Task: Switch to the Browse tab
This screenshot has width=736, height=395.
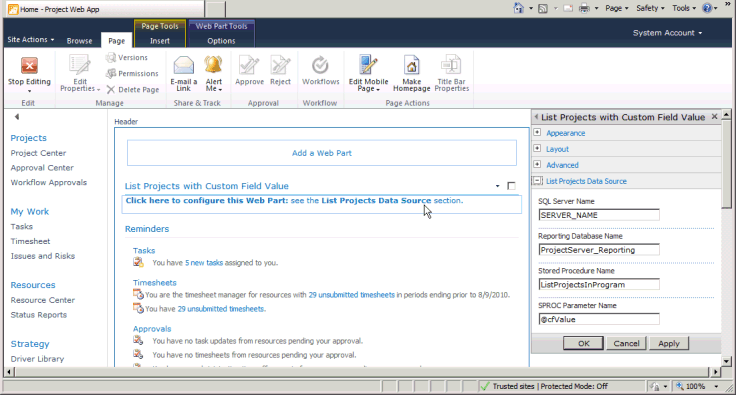Action: [79, 41]
